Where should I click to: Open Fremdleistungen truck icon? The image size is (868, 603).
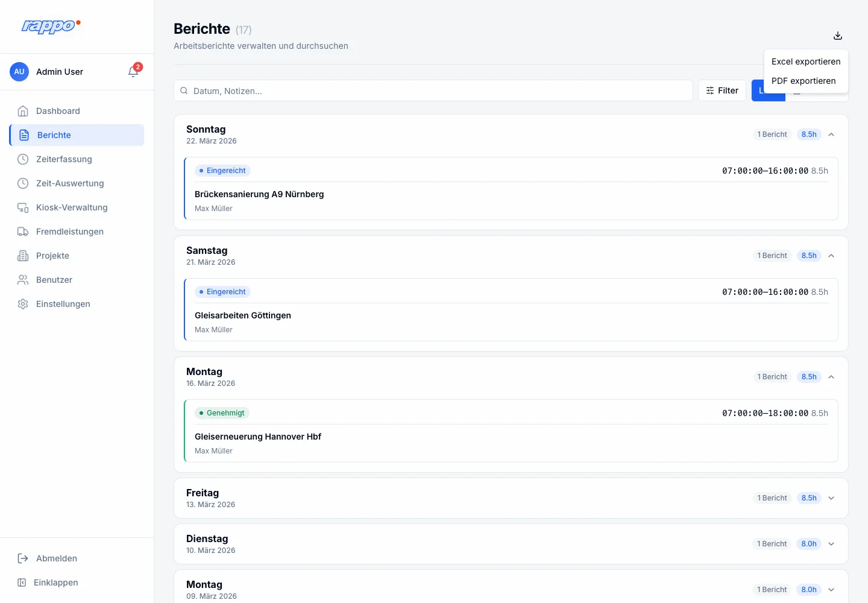point(23,232)
